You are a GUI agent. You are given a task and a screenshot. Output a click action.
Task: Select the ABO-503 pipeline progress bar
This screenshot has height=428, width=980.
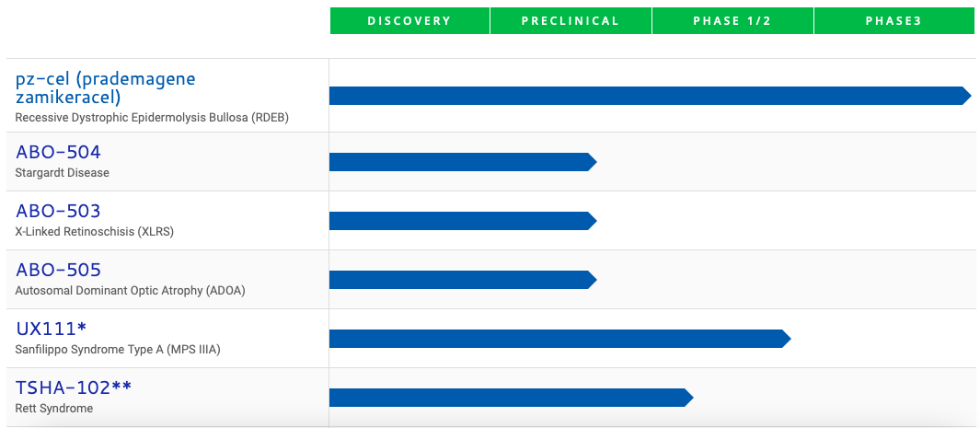462,221
